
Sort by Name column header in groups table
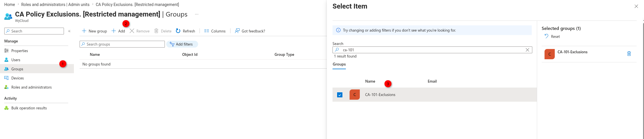point(95,54)
